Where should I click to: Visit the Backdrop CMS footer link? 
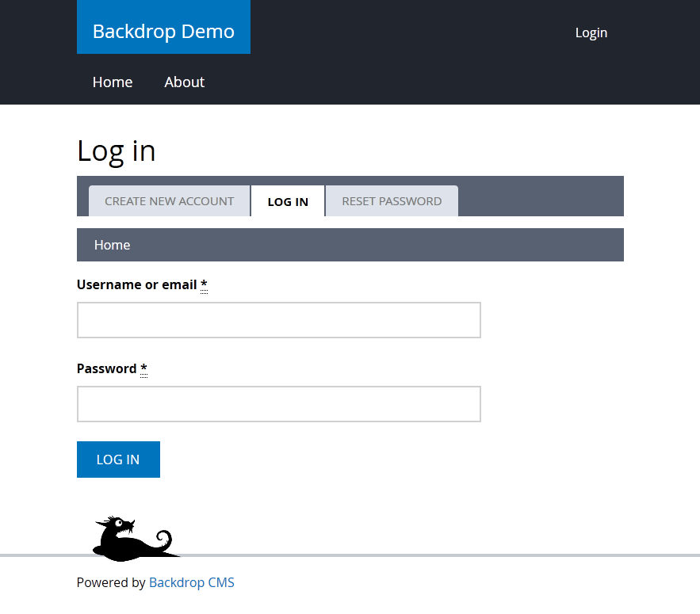click(x=192, y=582)
